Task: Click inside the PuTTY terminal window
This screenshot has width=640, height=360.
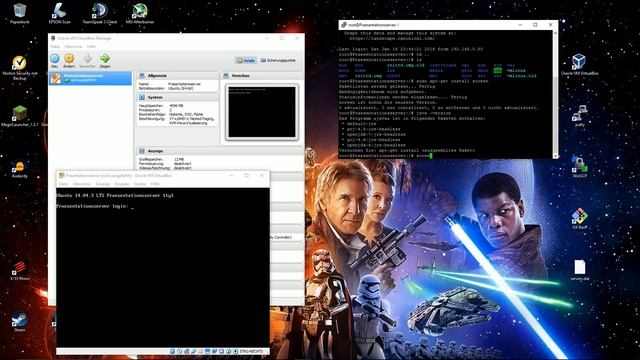Action: pyautogui.click(x=445, y=94)
